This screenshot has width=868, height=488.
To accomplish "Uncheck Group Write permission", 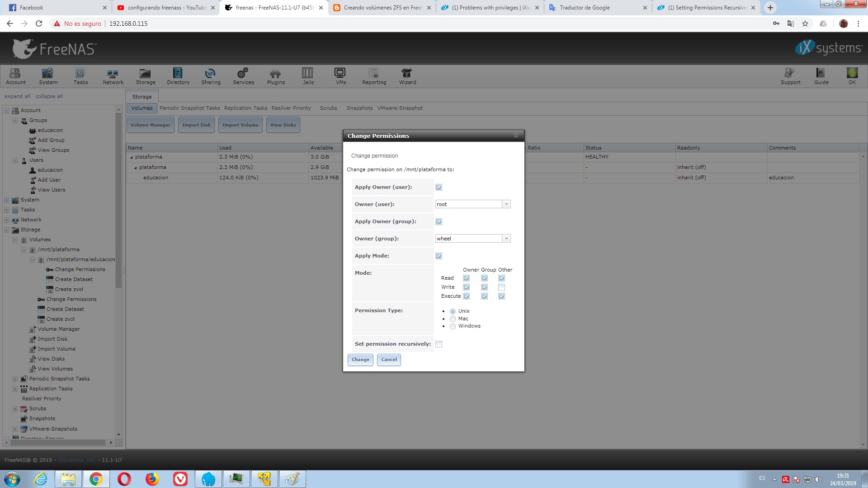I will click(484, 287).
